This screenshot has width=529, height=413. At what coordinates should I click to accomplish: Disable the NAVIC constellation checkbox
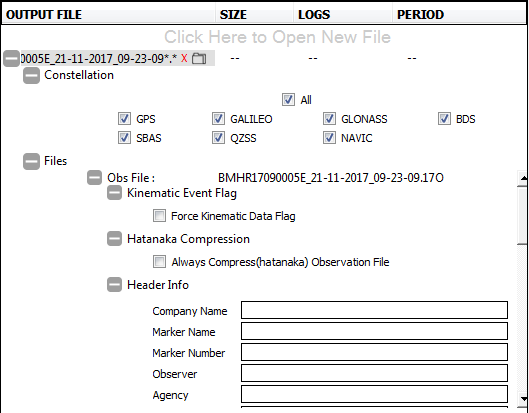tap(329, 138)
